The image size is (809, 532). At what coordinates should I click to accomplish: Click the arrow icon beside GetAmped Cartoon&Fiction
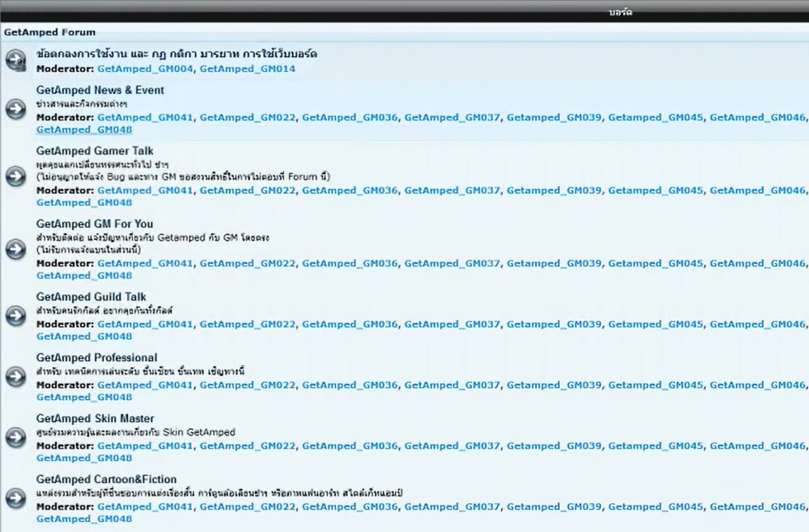coord(16,498)
